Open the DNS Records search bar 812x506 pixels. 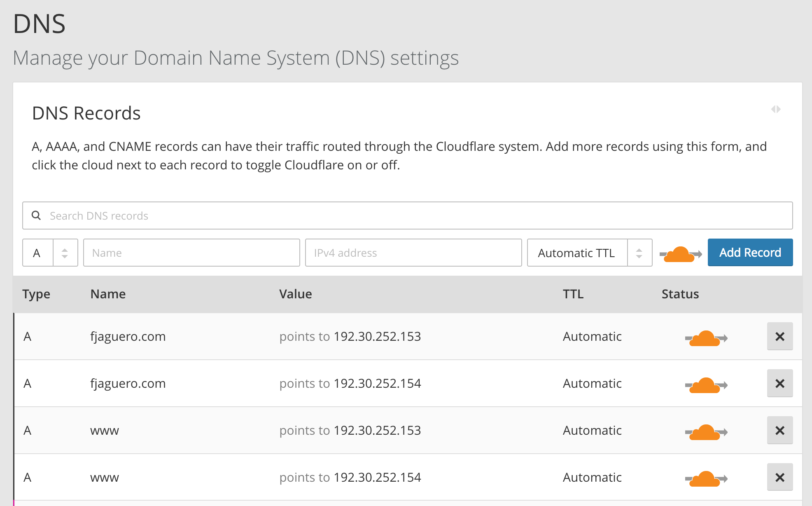[408, 216]
